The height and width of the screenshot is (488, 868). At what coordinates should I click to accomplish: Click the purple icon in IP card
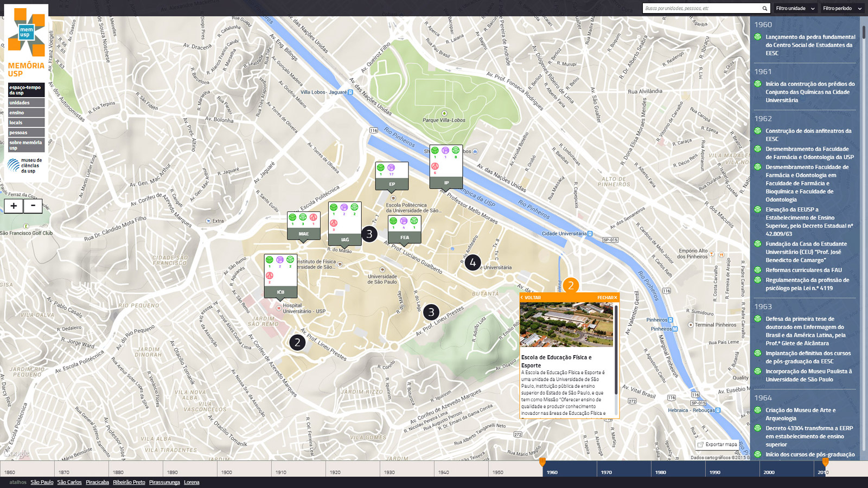(x=445, y=150)
